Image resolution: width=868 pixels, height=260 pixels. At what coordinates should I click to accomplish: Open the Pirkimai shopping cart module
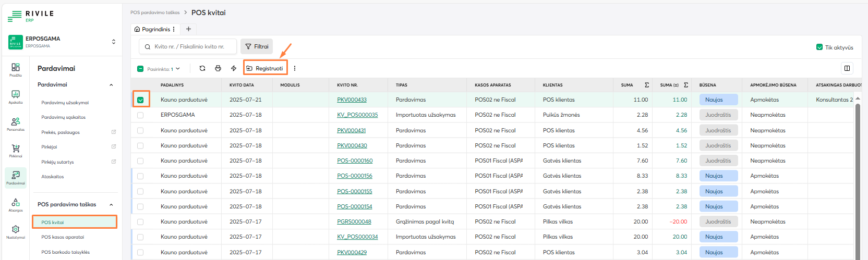point(16,151)
